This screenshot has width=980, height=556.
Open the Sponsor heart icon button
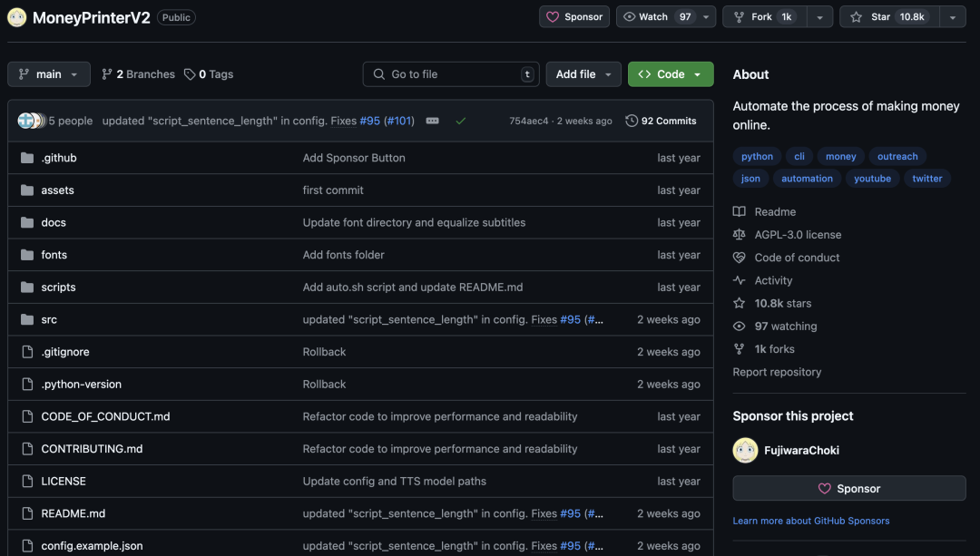click(x=552, y=16)
